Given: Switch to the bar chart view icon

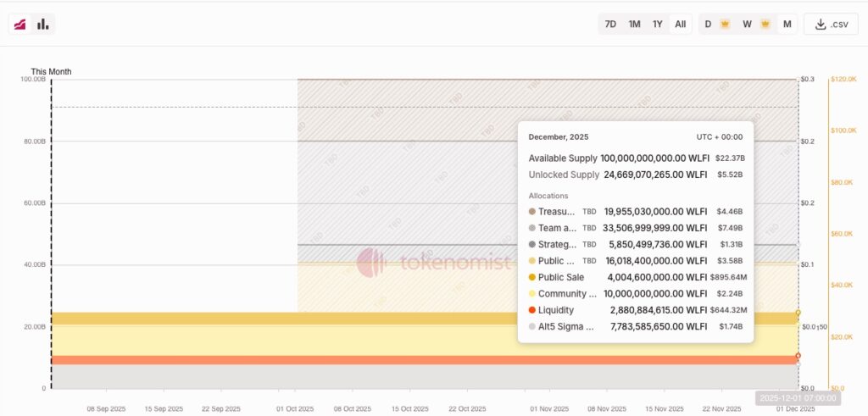Looking at the screenshot, I should click(x=42, y=24).
